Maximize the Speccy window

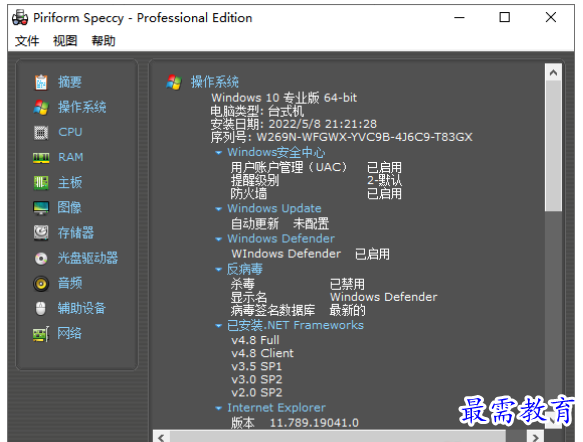[505, 17]
